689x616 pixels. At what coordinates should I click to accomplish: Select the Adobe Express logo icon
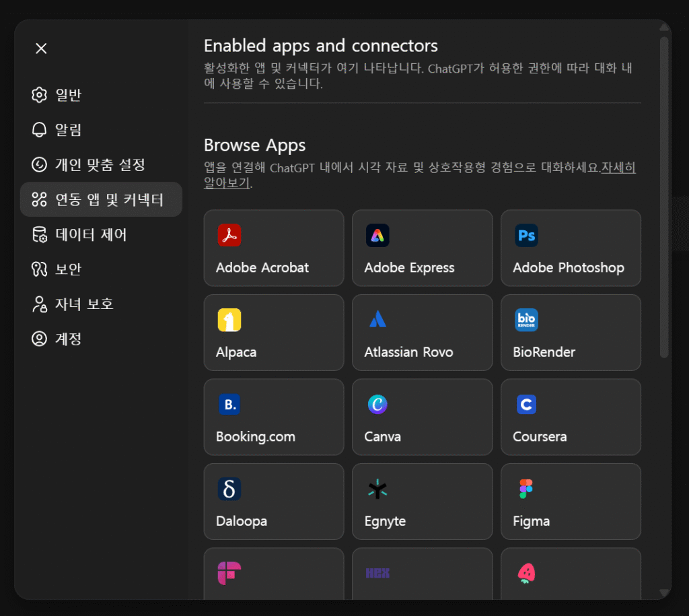pos(377,235)
